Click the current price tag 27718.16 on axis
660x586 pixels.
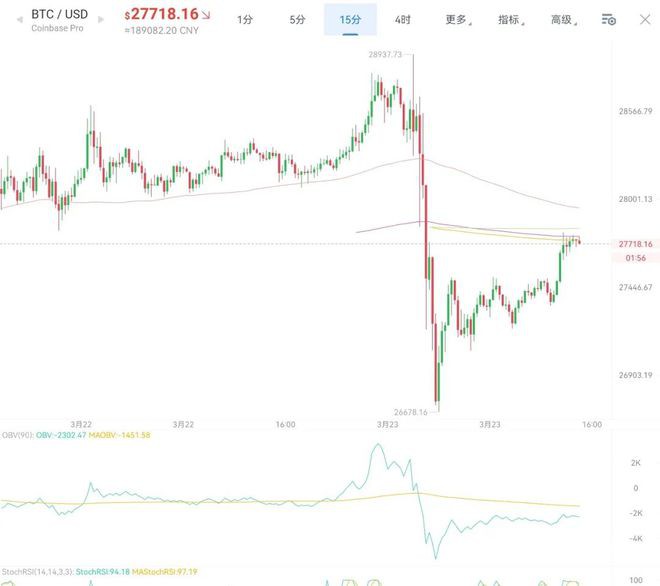635,243
